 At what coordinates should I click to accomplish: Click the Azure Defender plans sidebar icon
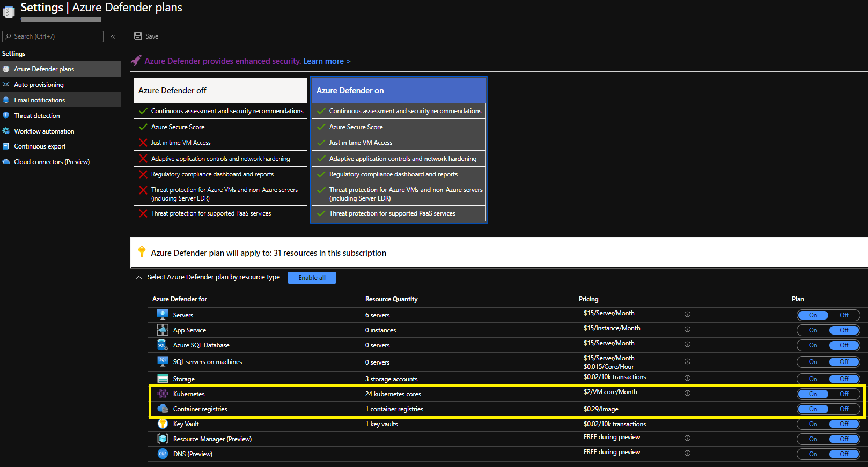tap(6, 69)
